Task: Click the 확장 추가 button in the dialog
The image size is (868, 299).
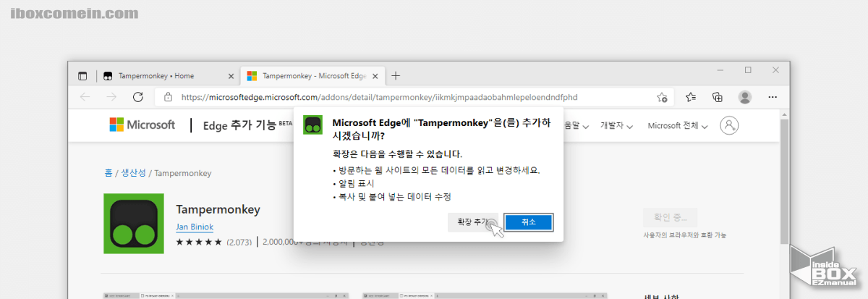Action: tap(473, 222)
